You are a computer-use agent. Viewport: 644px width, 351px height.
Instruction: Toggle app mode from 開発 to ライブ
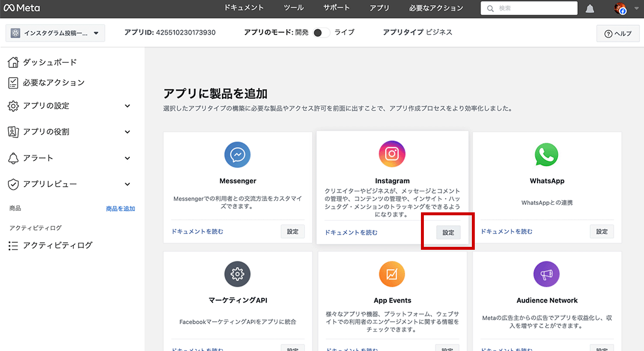pyautogui.click(x=321, y=32)
